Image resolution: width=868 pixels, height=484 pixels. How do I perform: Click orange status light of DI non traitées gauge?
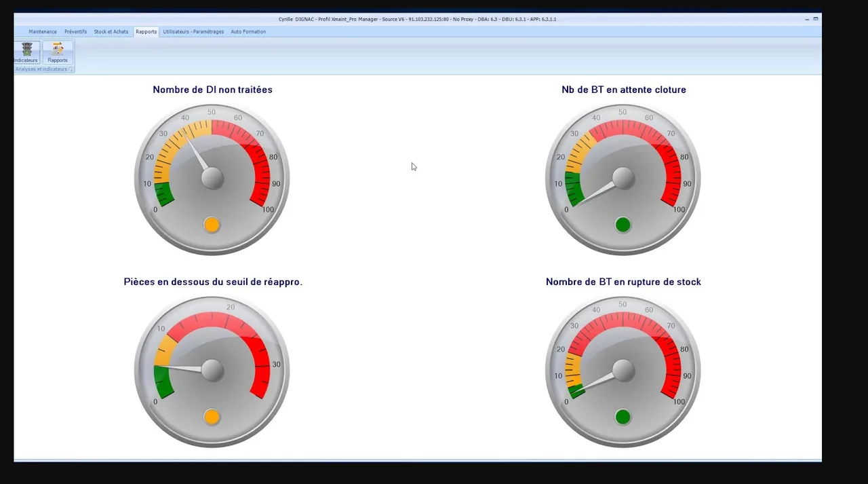coord(212,225)
